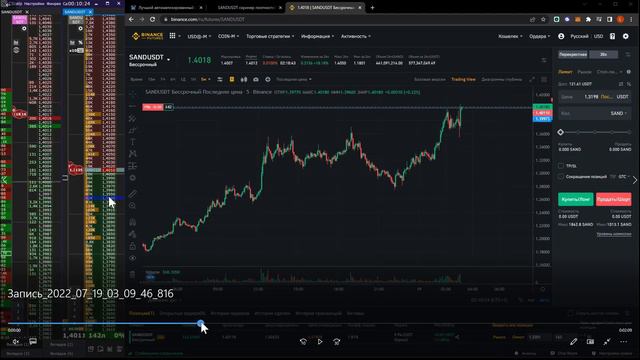Open Активность menu

coord(356,36)
